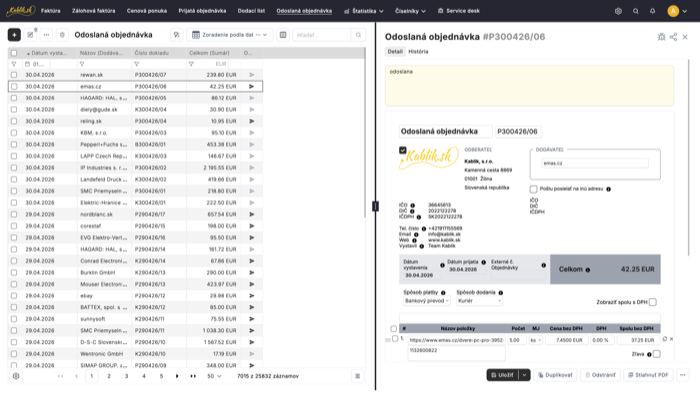The width and height of the screenshot is (700, 393).
Task: Copy item line 1 with the copy icon
Action: click(x=665, y=339)
